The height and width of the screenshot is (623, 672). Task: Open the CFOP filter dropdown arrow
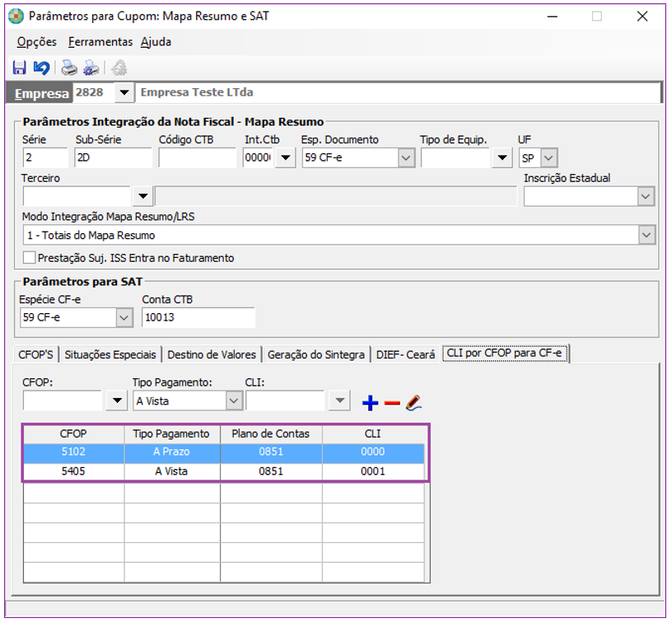pyautogui.click(x=117, y=400)
